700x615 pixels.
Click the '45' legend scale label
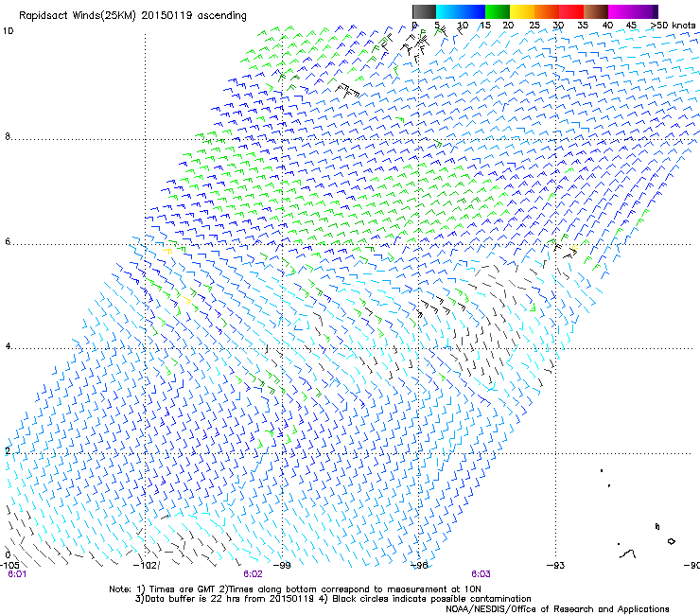tap(631, 26)
